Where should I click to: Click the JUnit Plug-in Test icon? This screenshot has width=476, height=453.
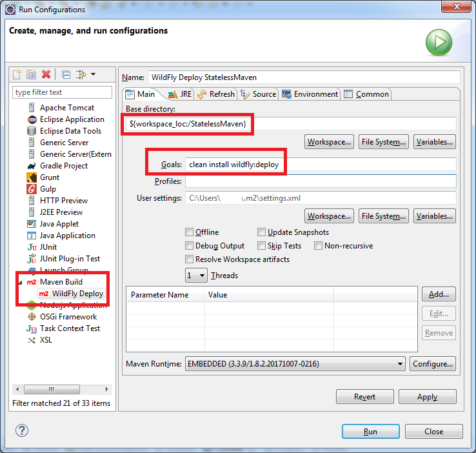(x=32, y=259)
